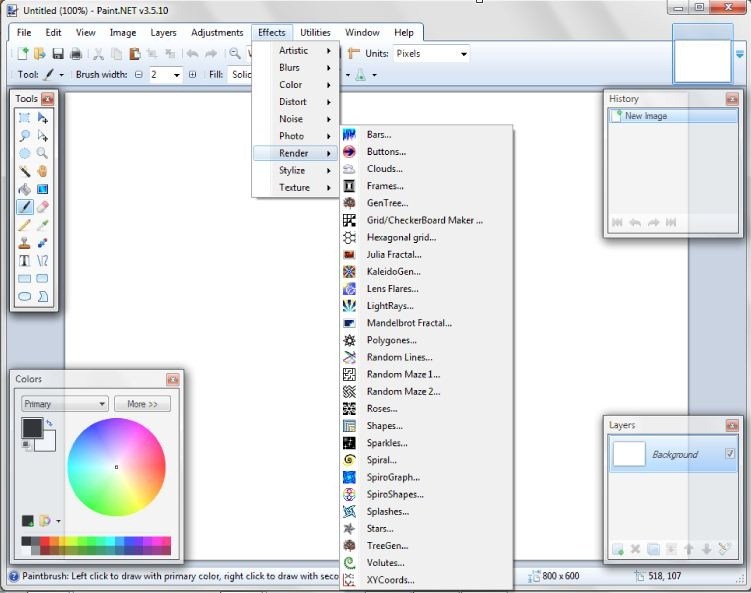Select the Rectangle shape tool
The image size is (751, 593).
click(24, 278)
